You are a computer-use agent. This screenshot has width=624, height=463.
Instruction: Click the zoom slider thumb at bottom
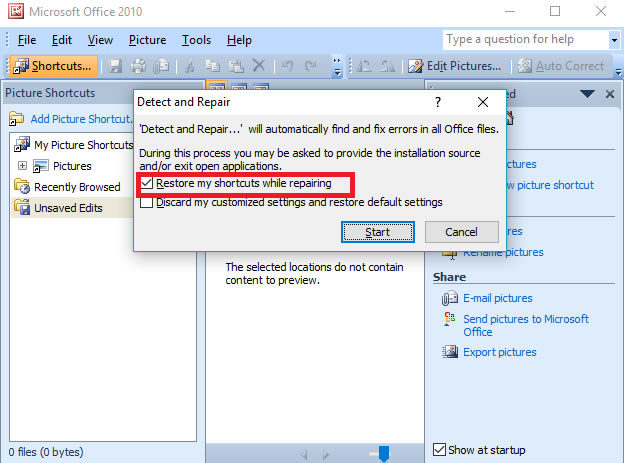[x=384, y=454]
